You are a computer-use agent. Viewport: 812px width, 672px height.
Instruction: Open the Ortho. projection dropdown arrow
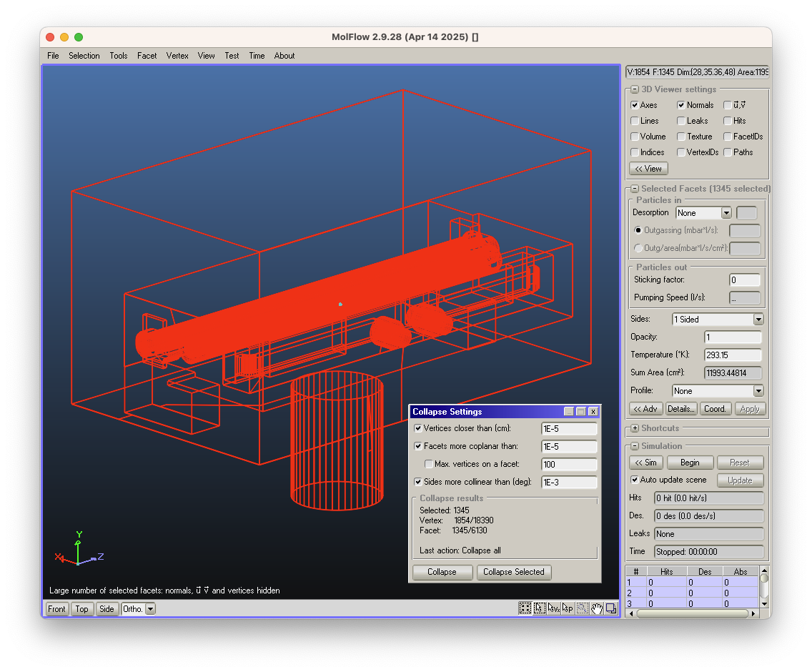[150, 609]
